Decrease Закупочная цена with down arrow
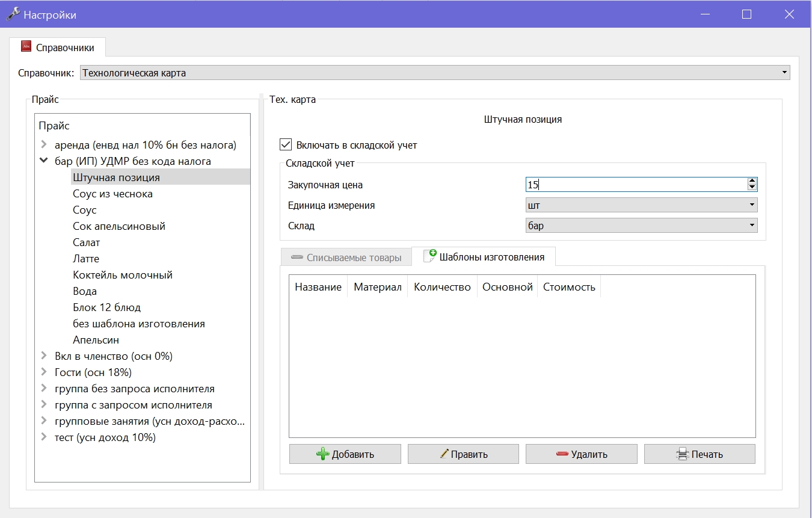 click(752, 188)
